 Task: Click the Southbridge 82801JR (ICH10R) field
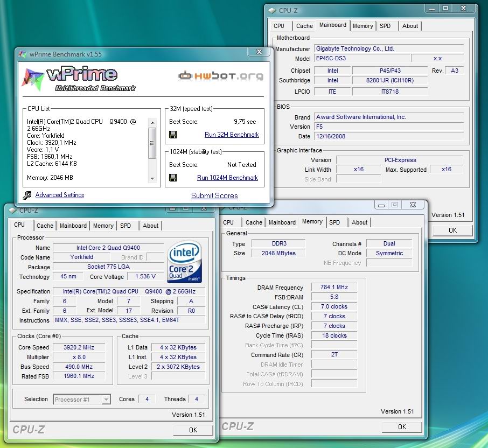[389, 80]
